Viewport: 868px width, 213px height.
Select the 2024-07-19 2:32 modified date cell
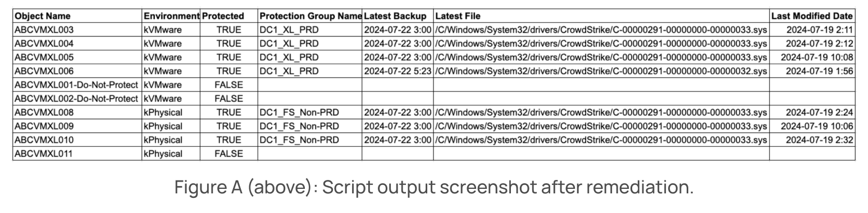[x=812, y=140]
